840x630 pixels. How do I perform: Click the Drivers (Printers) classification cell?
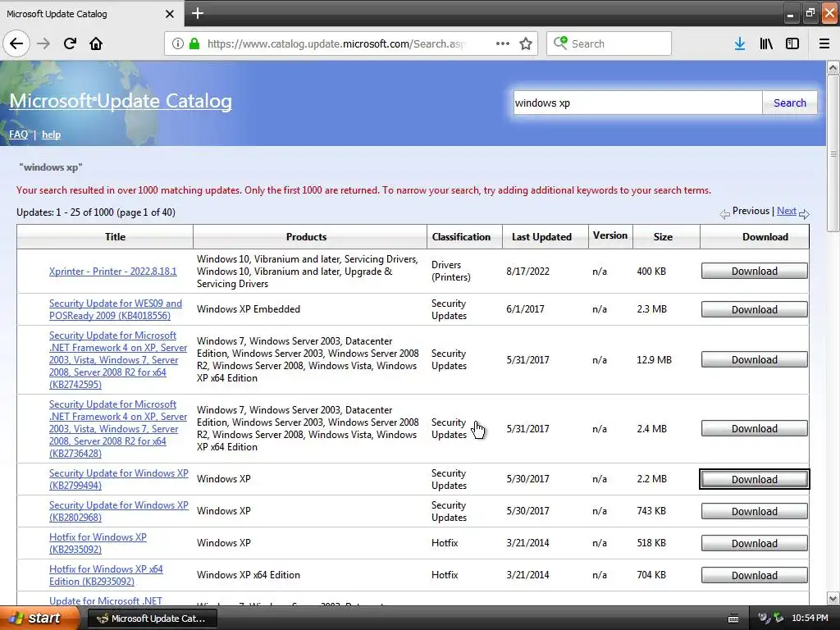451,271
